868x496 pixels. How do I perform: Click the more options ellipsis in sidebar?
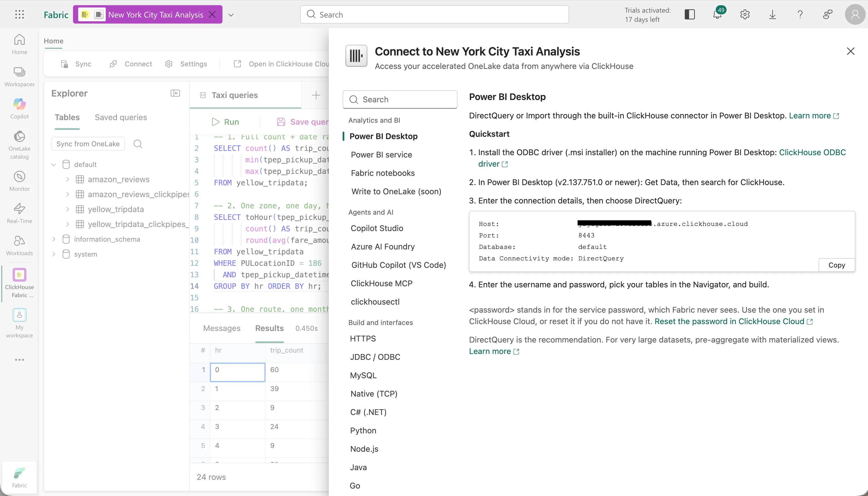coord(20,360)
